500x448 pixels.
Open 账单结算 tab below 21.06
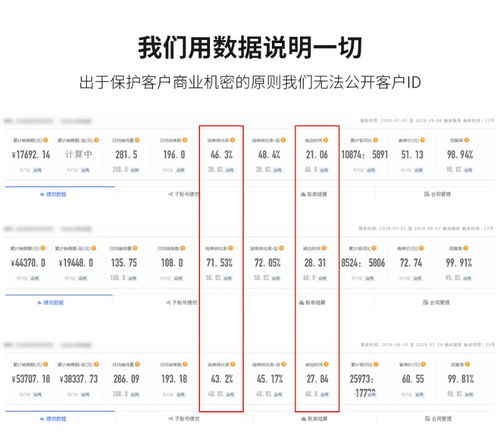click(x=314, y=194)
